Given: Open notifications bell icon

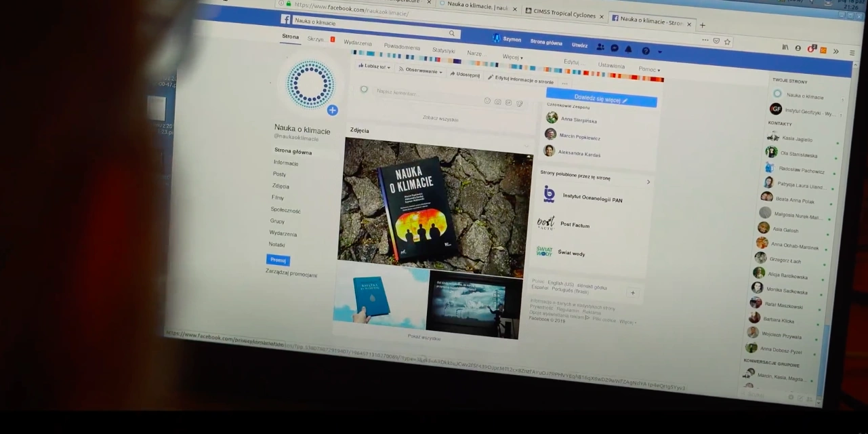Looking at the screenshot, I should pyautogui.click(x=628, y=49).
